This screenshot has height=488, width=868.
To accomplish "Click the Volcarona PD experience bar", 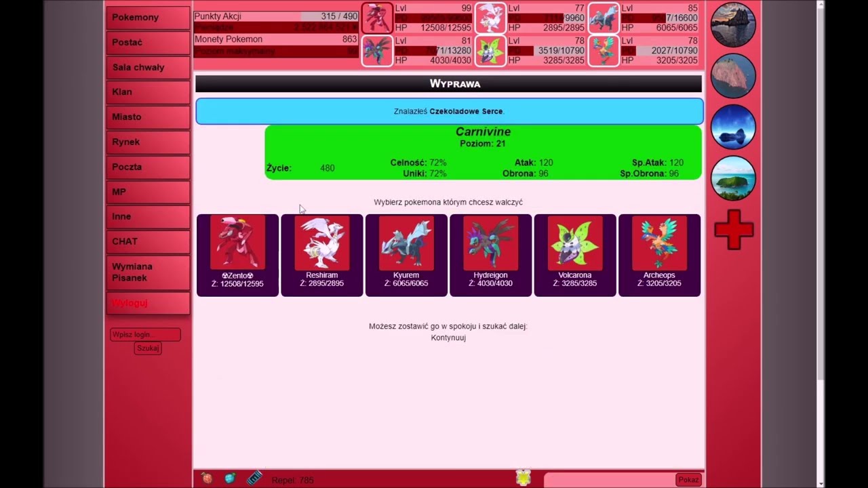I will coord(547,50).
